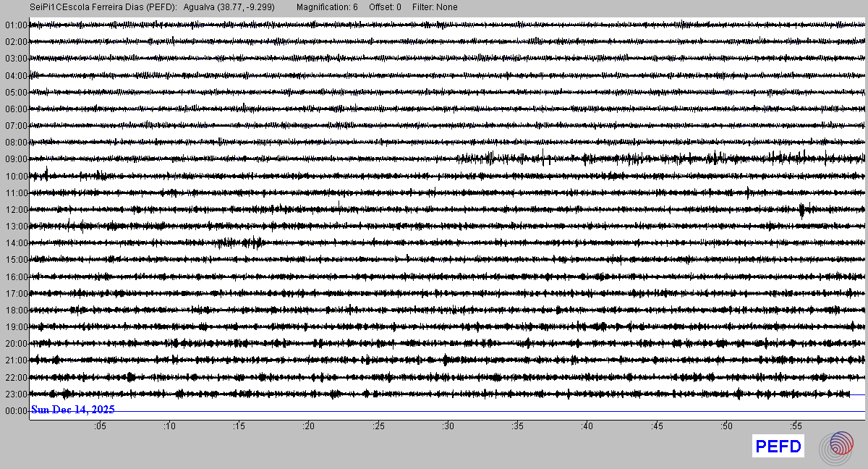Select the 09:00 hour row label
The height and width of the screenshot is (469, 868).
click(x=16, y=159)
